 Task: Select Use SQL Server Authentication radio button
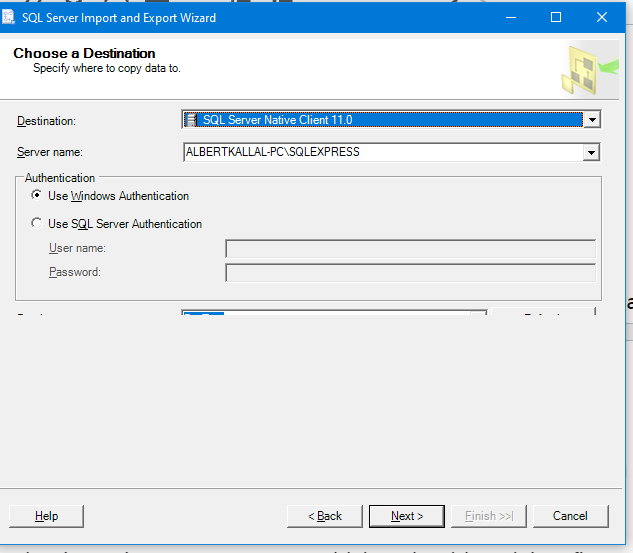pyautogui.click(x=36, y=223)
